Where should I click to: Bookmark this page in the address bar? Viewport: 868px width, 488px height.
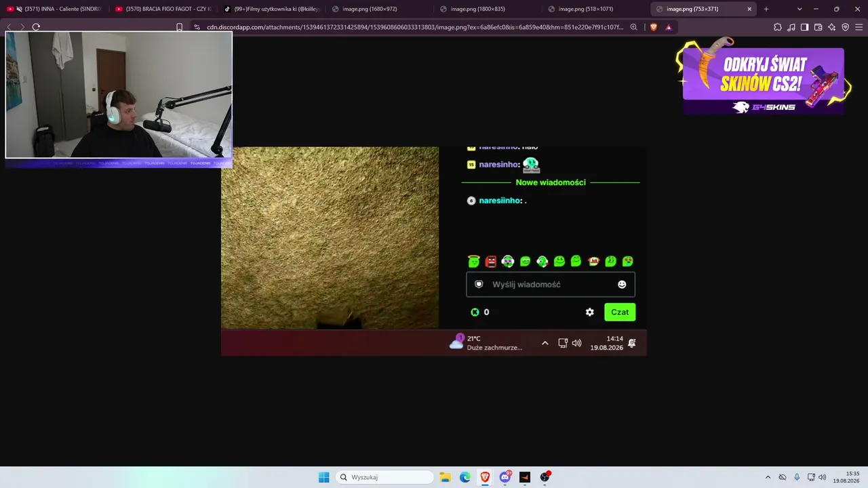point(179,27)
